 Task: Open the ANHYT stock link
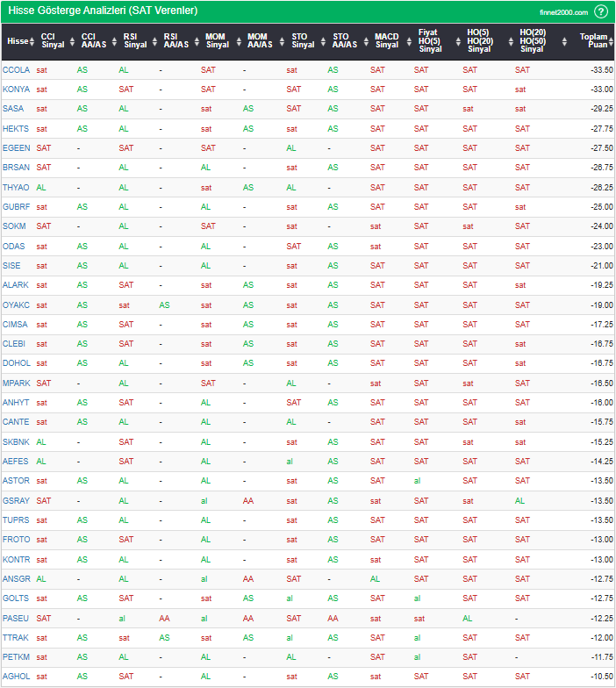16,402
